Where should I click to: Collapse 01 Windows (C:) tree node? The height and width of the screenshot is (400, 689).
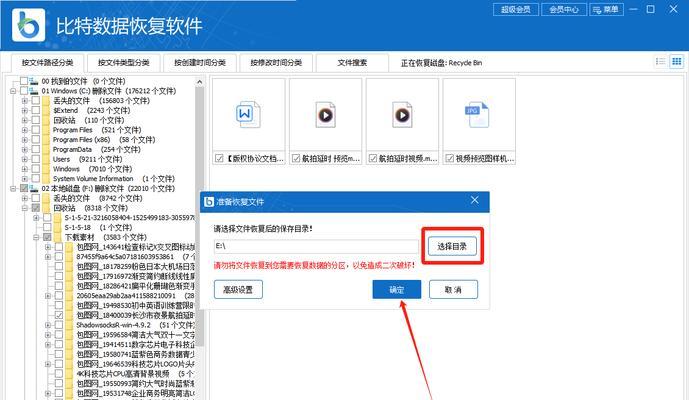[13, 91]
